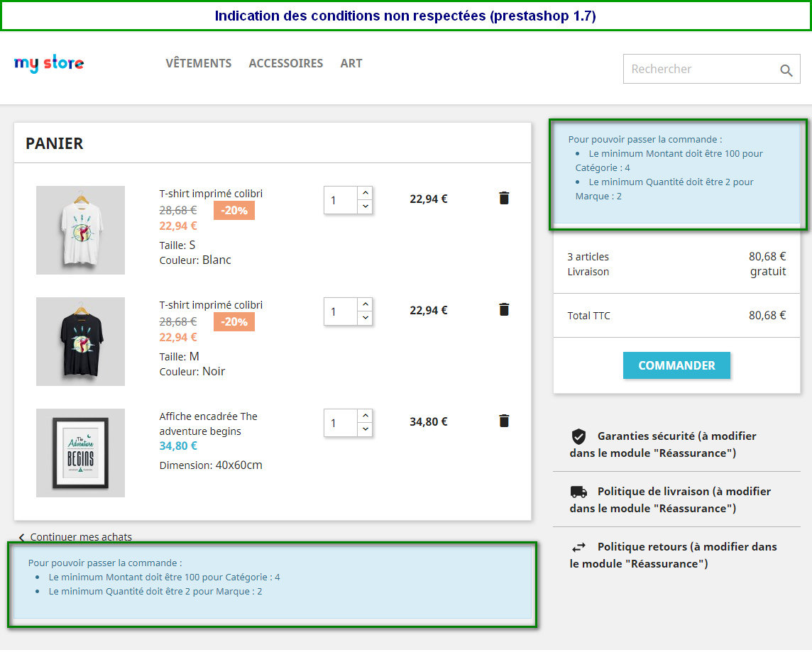Screen dimensions: 812x652
Task: Click the my store logo
Action: [x=49, y=64]
